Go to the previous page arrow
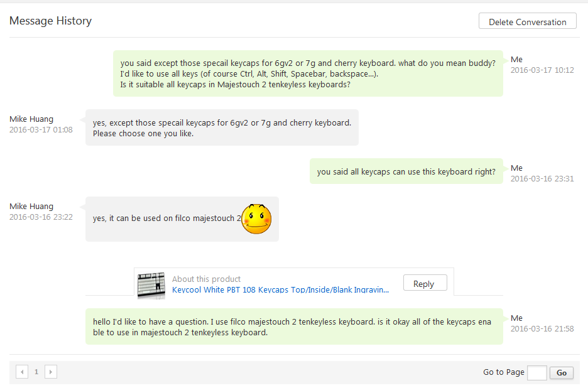This screenshot has width=588, height=388. 22,372
